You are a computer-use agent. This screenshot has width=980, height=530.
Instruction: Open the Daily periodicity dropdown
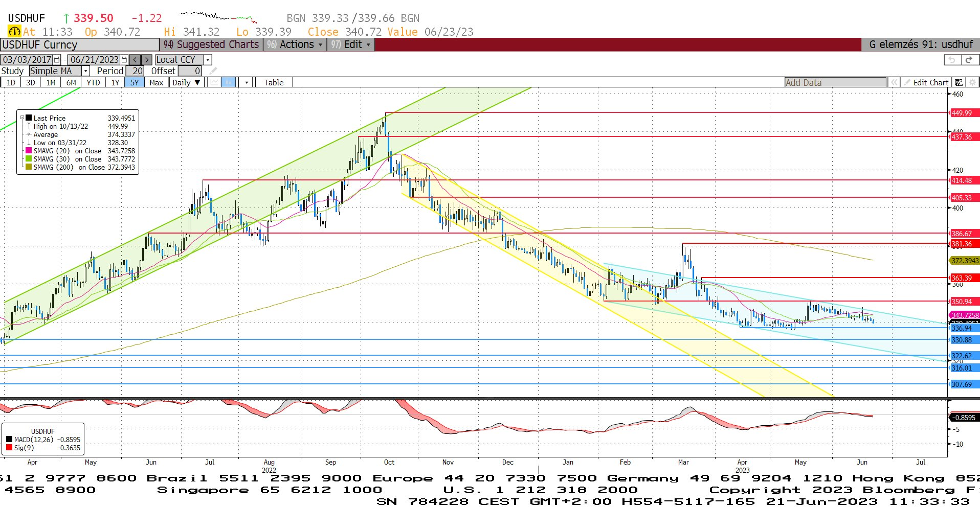tap(187, 82)
